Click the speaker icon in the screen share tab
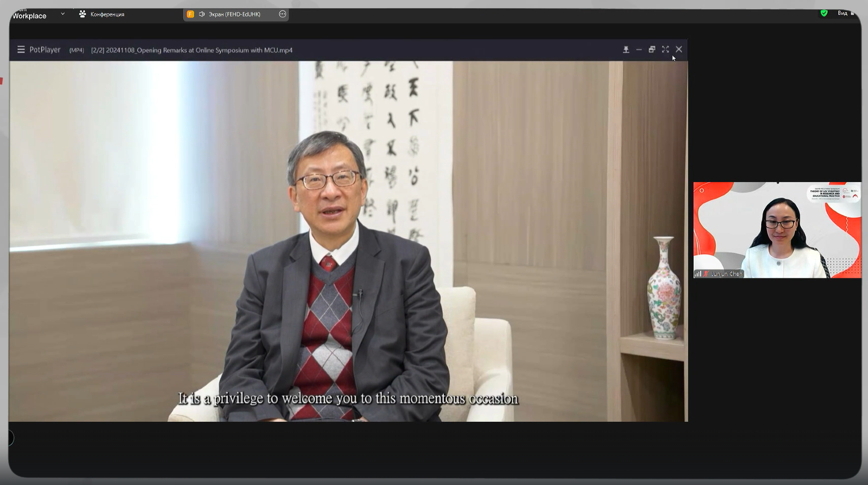This screenshot has width=868, height=485. pos(202,14)
